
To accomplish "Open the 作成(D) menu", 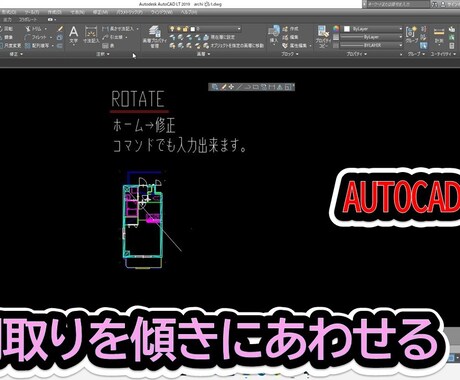I will (x=54, y=12).
